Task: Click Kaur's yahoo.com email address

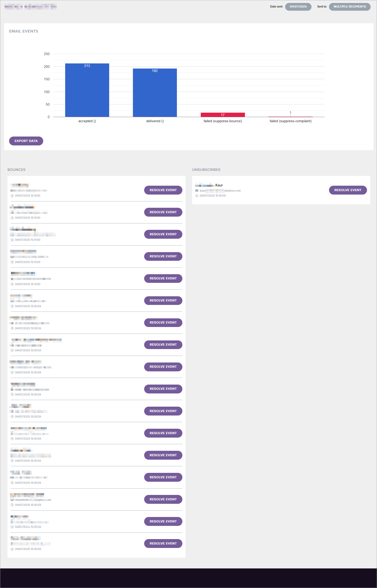Action: point(220,191)
